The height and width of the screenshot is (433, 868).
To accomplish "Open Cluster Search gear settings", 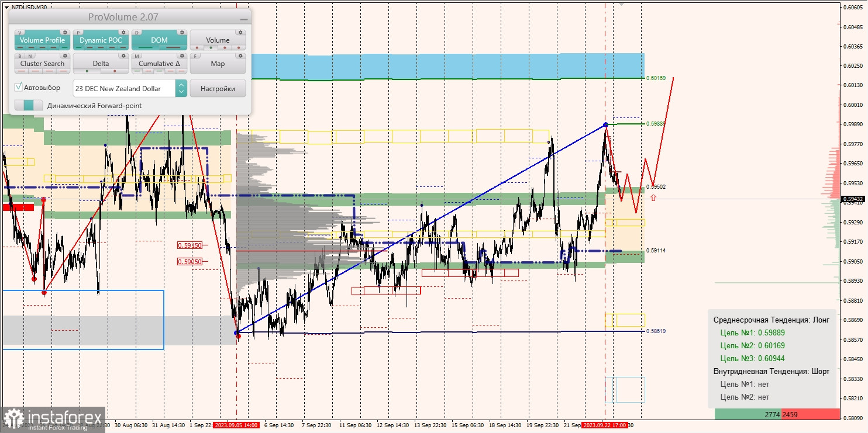I will coord(65,56).
